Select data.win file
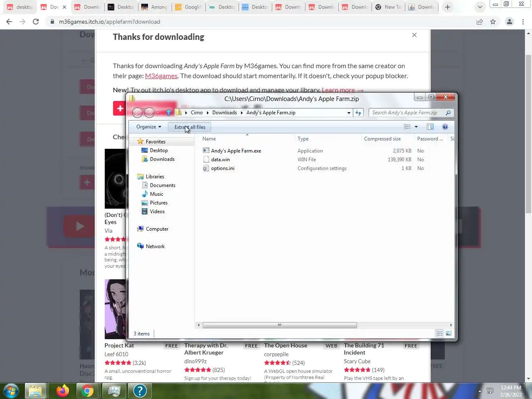532x399 pixels. click(x=220, y=160)
